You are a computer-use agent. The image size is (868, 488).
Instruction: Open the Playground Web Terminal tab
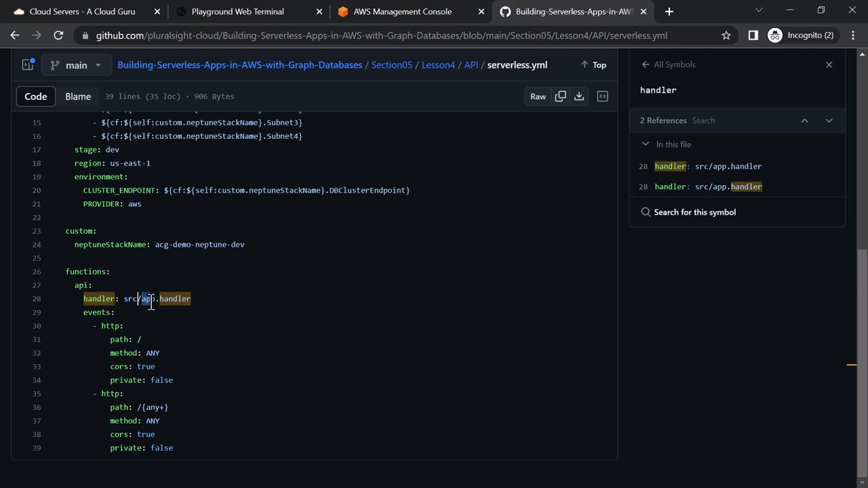click(237, 12)
